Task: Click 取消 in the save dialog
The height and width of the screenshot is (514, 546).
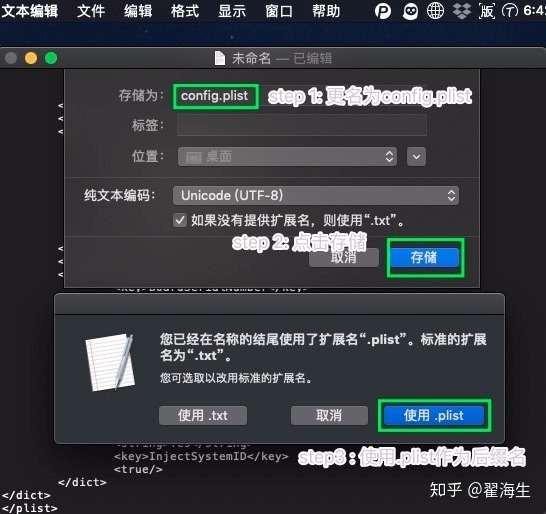Action: (x=344, y=258)
